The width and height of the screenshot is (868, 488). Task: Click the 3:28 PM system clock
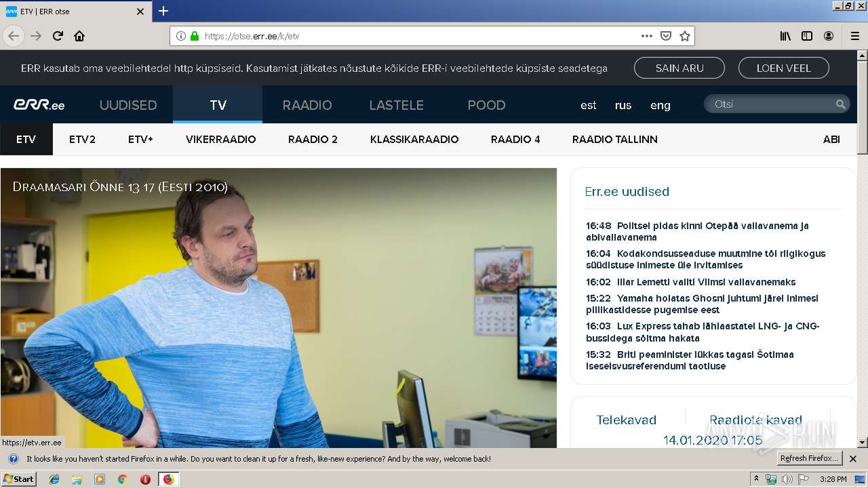833,479
